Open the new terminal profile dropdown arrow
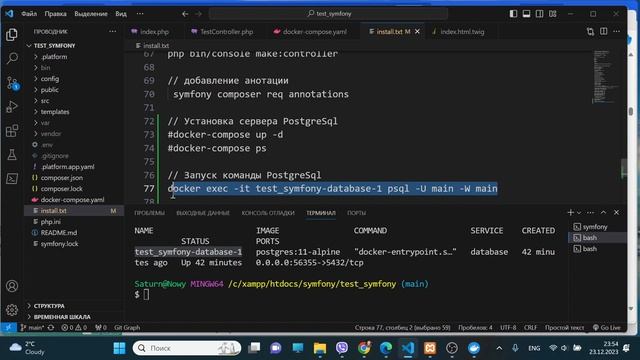640x360 pixels. [579, 213]
